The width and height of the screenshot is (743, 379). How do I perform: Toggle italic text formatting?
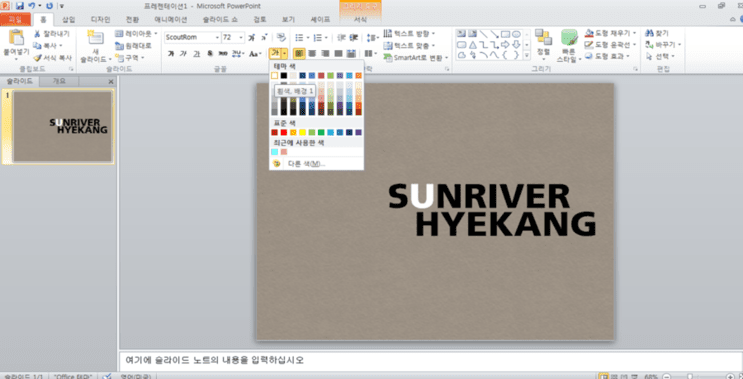tap(183, 54)
